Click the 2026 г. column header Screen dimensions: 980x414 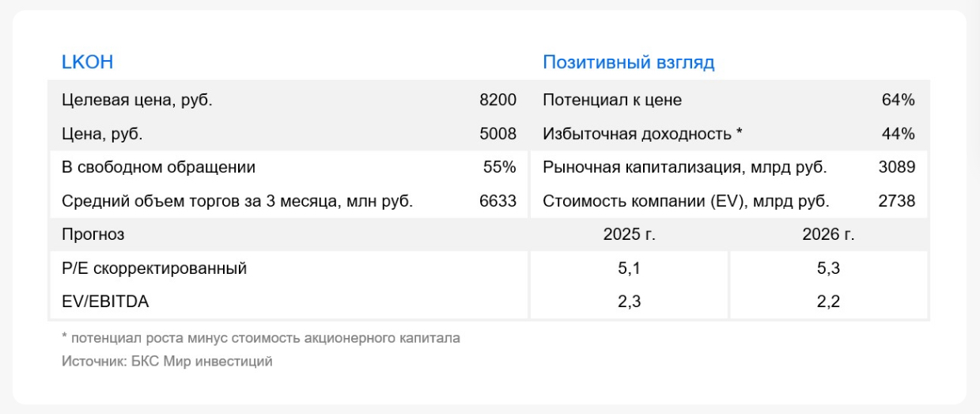[828, 235]
